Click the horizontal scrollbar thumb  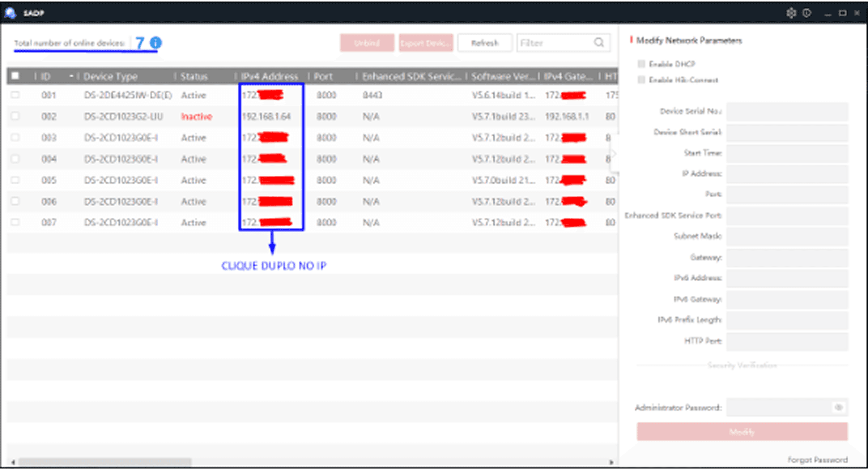click(x=105, y=462)
